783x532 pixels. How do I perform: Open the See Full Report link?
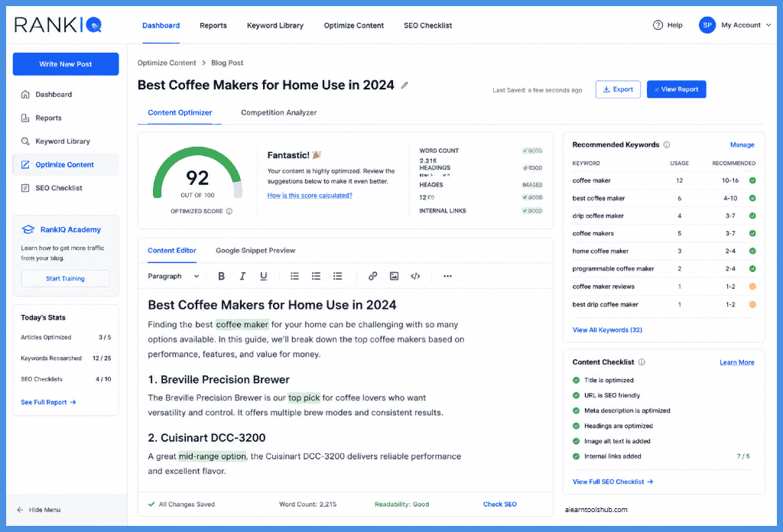48,402
